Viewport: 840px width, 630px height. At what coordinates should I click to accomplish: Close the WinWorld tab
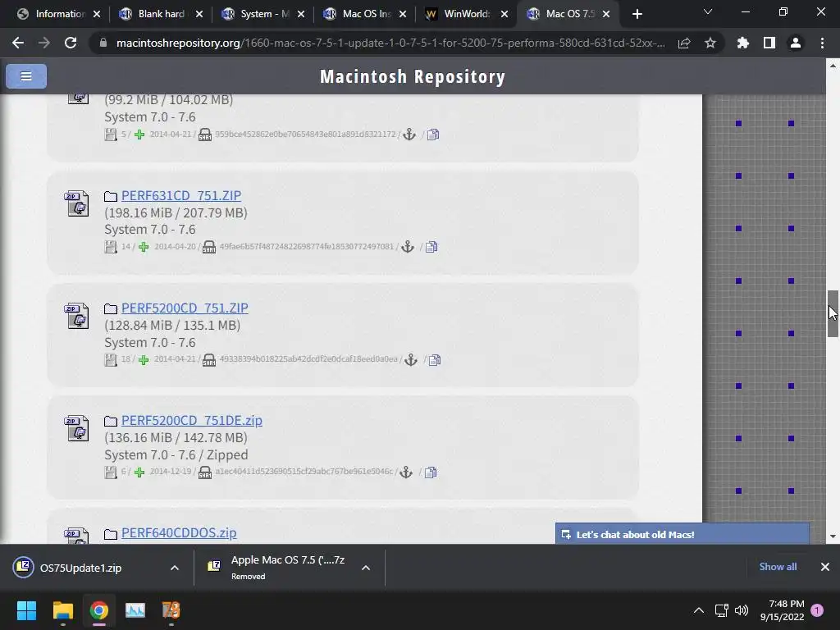point(504,14)
